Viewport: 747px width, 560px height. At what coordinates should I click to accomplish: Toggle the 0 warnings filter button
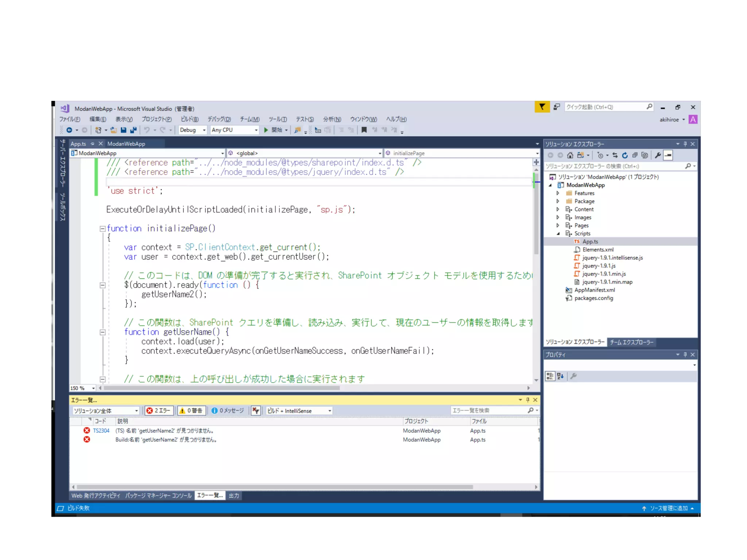tap(191, 411)
